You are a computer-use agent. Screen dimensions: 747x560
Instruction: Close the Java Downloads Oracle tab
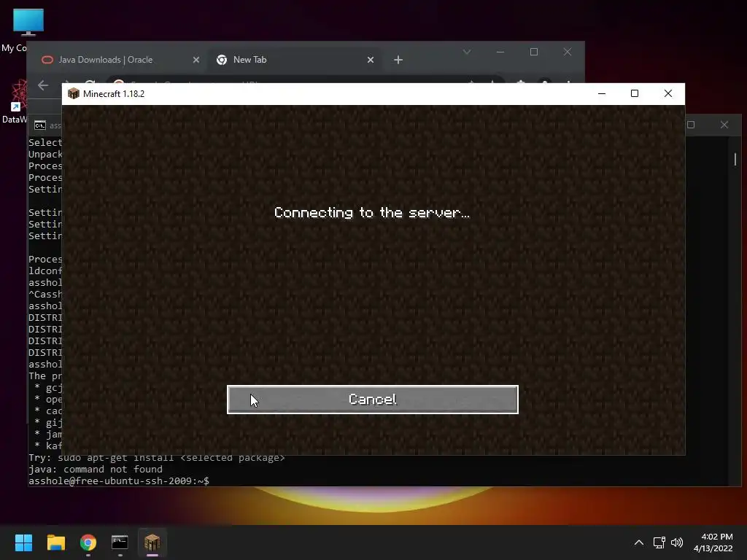click(x=196, y=60)
